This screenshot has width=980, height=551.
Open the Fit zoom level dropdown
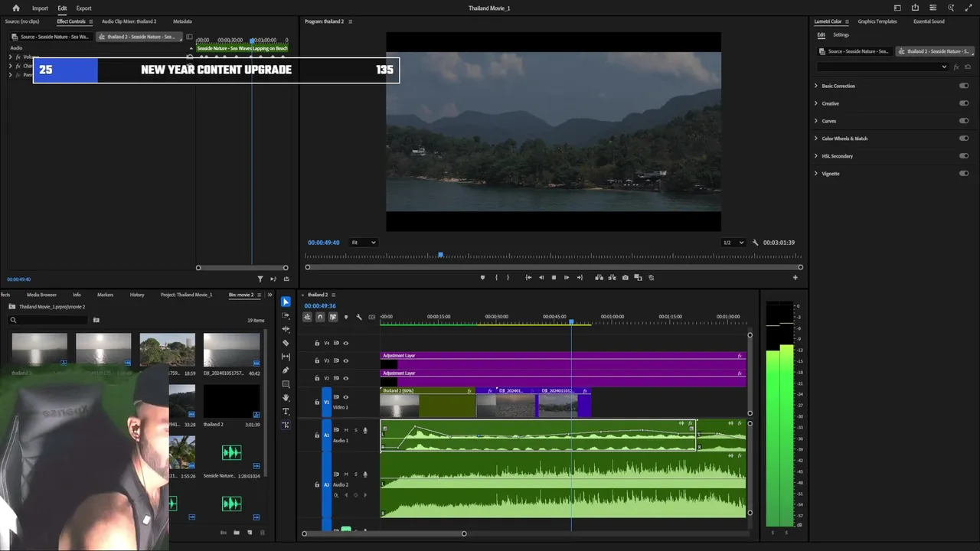tap(364, 243)
